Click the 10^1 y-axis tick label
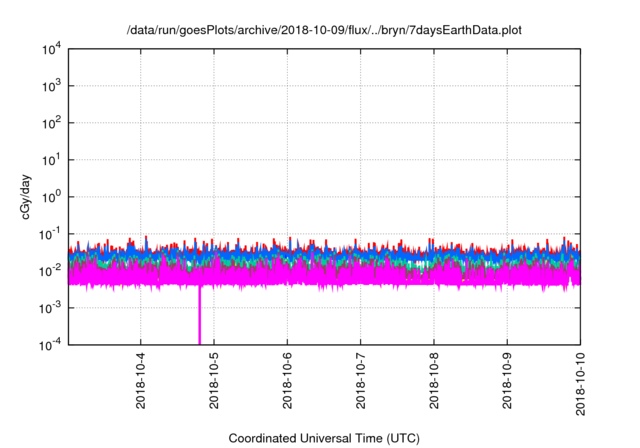Screen dimensions: 640x448 [52, 160]
